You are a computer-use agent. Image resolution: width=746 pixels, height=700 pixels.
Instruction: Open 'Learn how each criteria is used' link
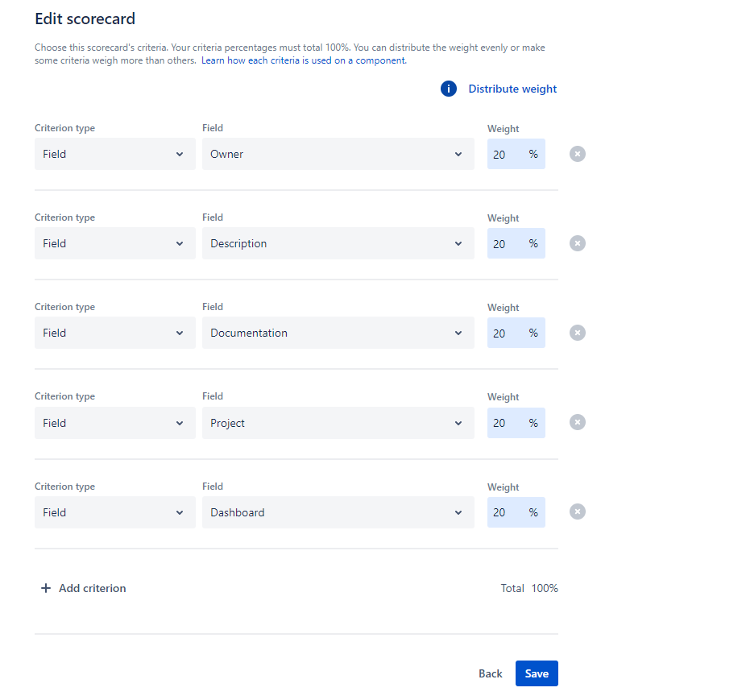[x=304, y=60]
